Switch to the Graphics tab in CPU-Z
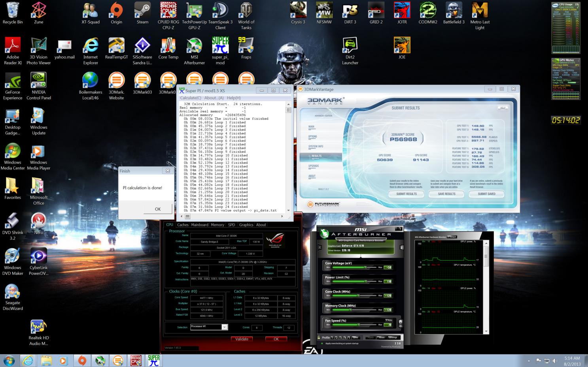The image size is (588, 367). [x=246, y=225]
